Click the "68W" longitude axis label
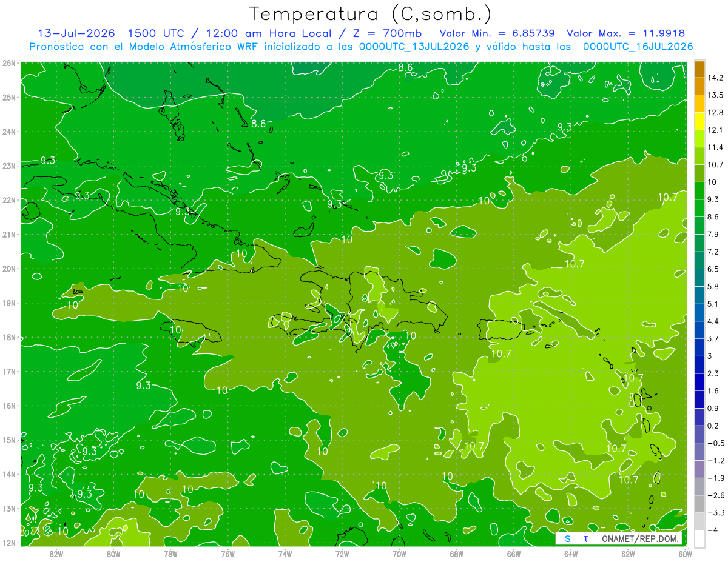 (457, 554)
